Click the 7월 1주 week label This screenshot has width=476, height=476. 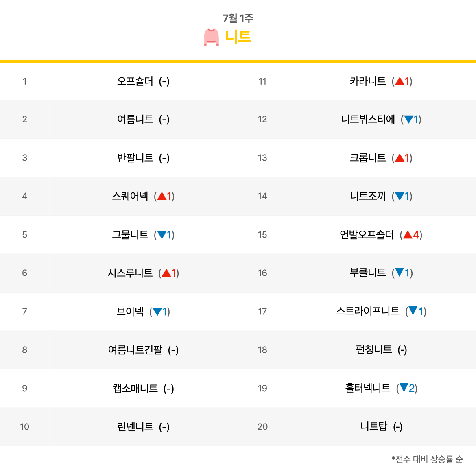coord(238,18)
